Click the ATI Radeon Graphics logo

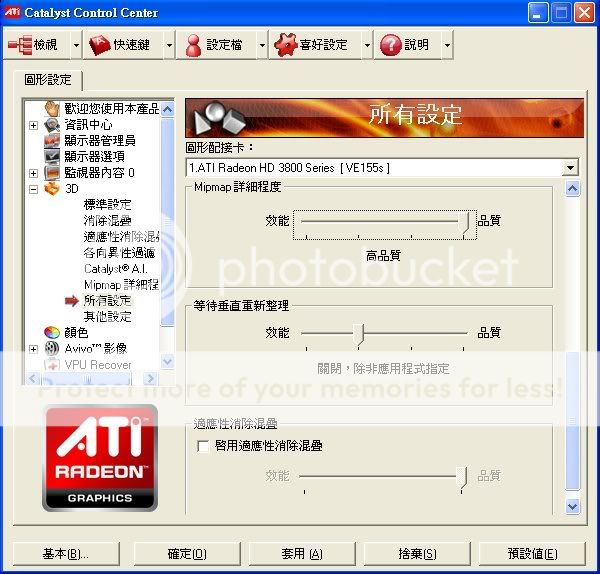pyautogui.click(x=100, y=458)
